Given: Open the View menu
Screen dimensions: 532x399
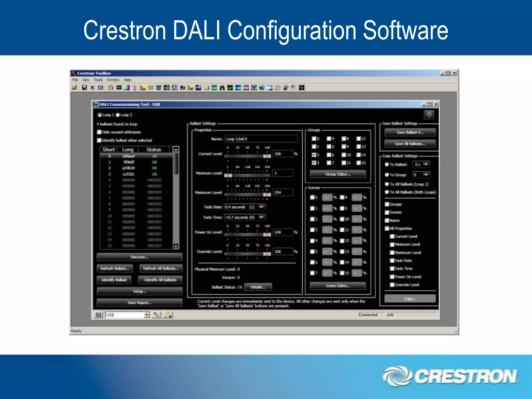Looking at the screenshot, I should (86, 80).
